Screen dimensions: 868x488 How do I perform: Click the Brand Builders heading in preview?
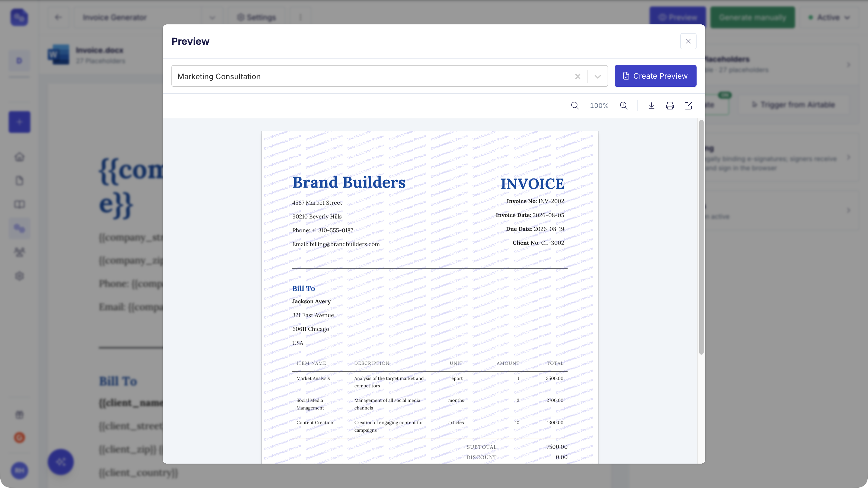click(x=349, y=182)
